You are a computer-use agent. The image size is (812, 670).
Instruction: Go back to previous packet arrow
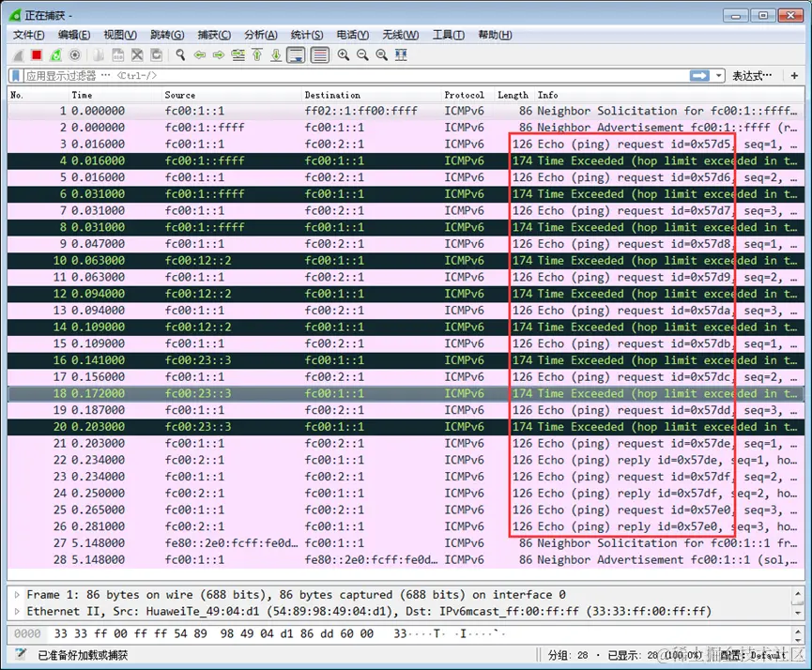(x=199, y=54)
